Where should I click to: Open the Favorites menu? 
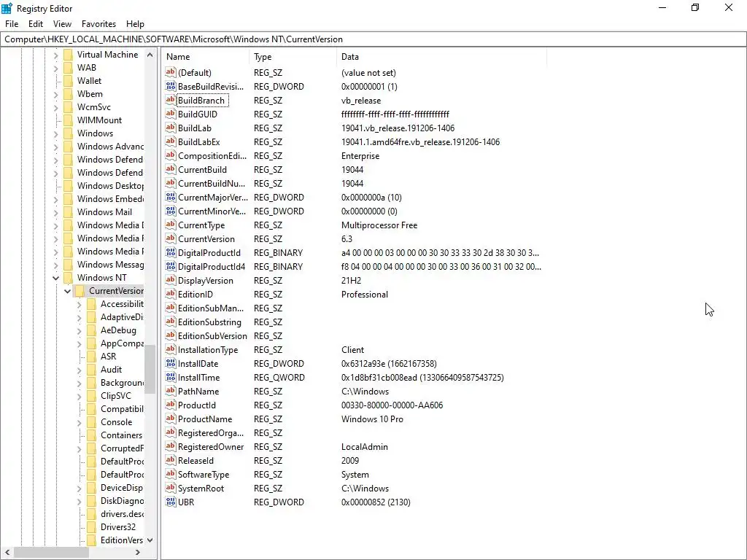pyautogui.click(x=98, y=24)
